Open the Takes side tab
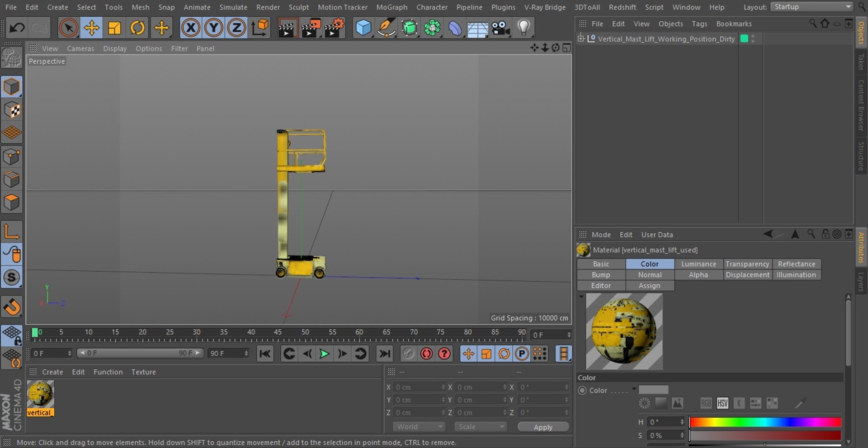 pos(861,62)
